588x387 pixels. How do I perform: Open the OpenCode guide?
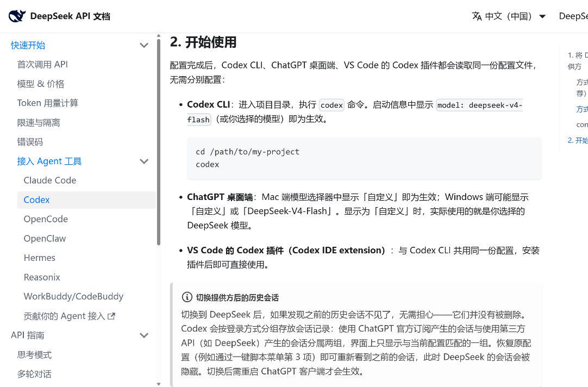46,219
